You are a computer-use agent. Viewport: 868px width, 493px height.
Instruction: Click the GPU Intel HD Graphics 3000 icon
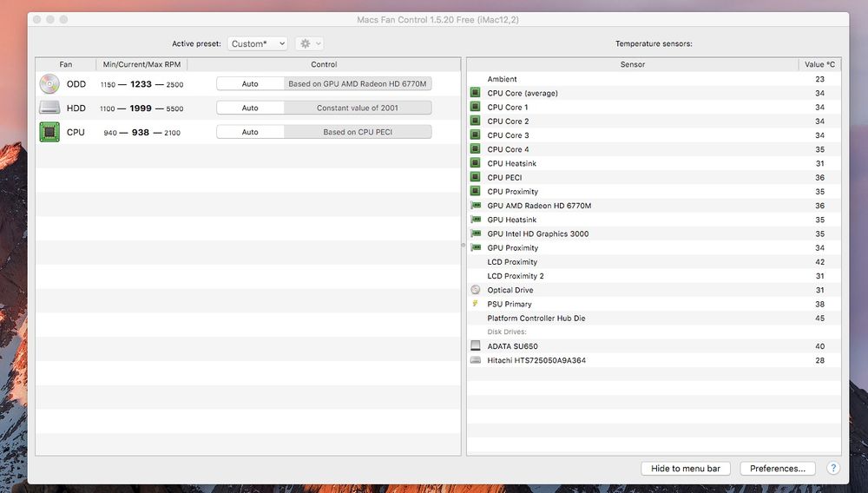coord(475,233)
